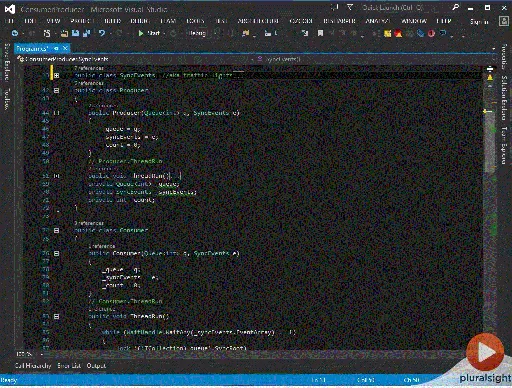Click the split editor handle above scrollbar

pyautogui.click(x=490, y=69)
